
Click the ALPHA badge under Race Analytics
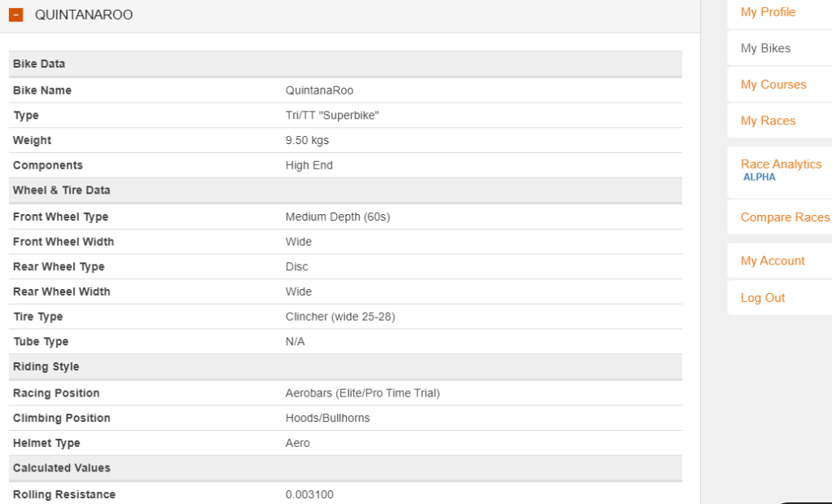[x=759, y=177]
